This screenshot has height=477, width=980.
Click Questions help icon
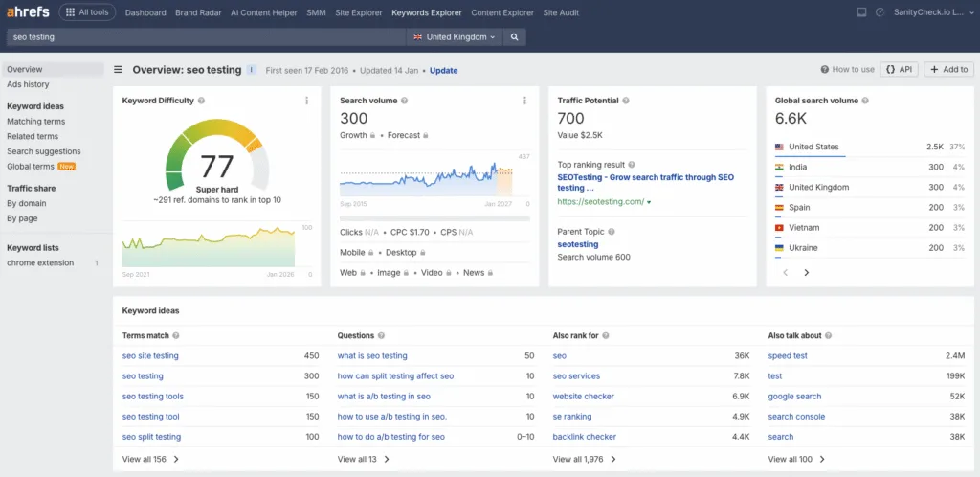point(381,335)
